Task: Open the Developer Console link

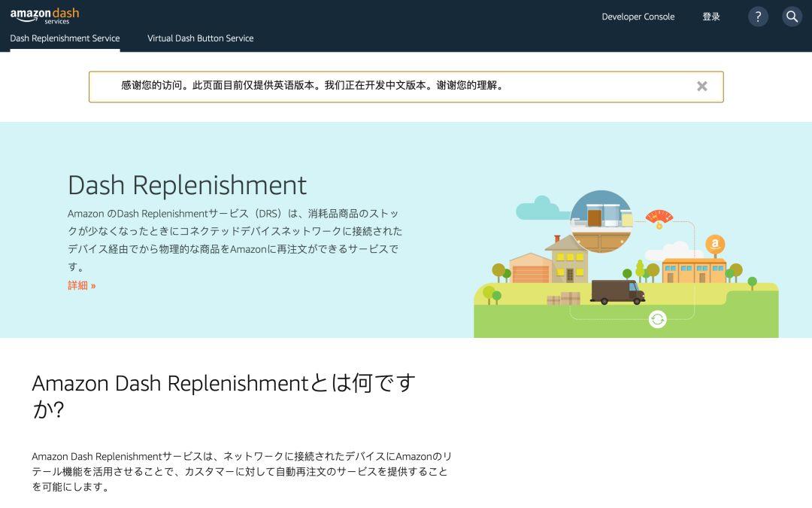Action: click(638, 17)
